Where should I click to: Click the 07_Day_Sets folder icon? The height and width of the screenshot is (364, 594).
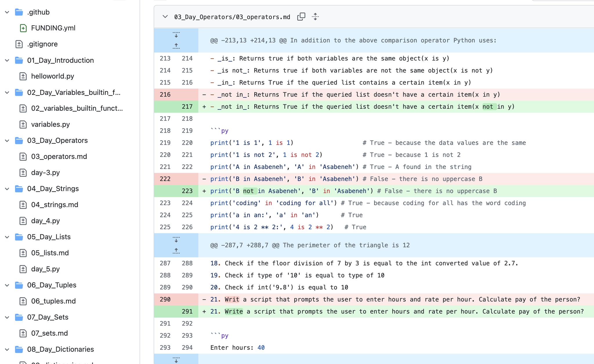click(19, 317)
